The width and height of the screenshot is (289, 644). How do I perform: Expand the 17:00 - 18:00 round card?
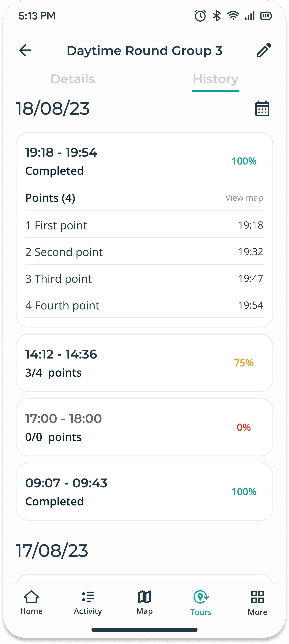pyautogui.click(x=144, y=427)
